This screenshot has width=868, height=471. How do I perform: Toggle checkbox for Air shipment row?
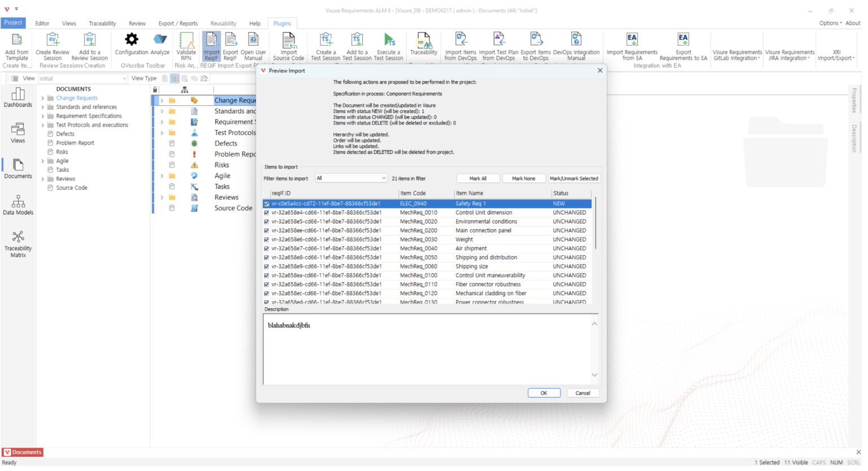[267, 249]
